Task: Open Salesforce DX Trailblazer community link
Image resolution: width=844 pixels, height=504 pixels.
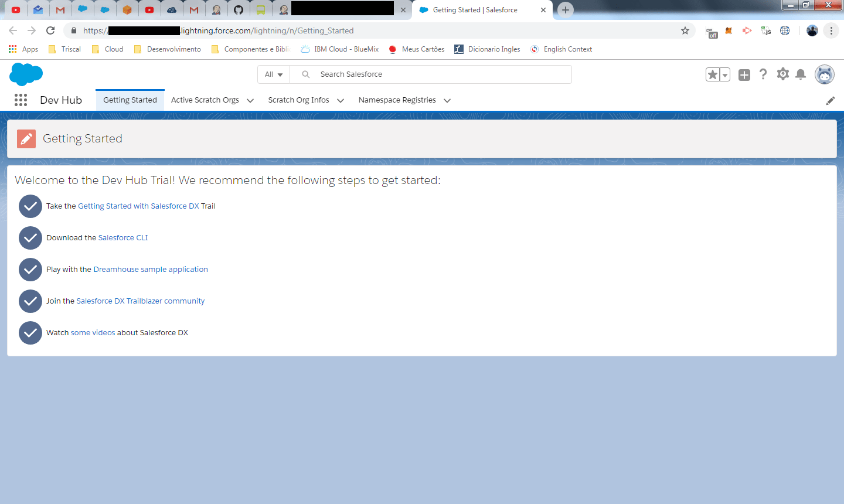Action: click(x=141, y=301)
